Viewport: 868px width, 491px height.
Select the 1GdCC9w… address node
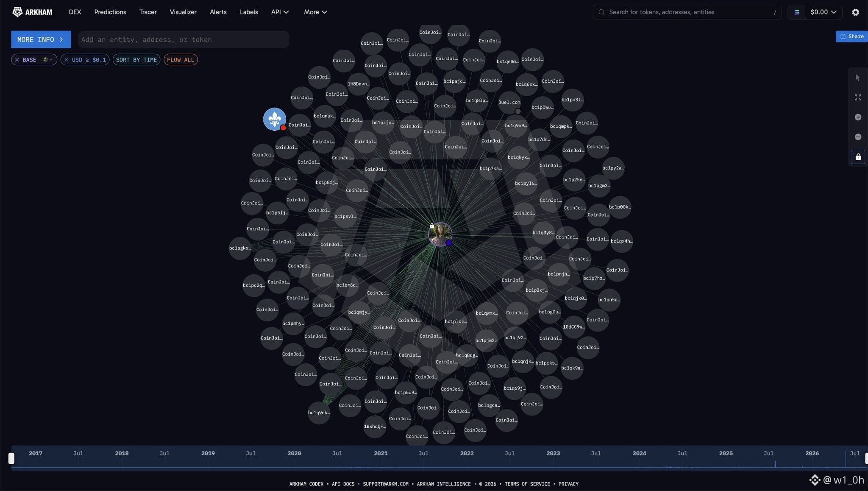(573, 327)
